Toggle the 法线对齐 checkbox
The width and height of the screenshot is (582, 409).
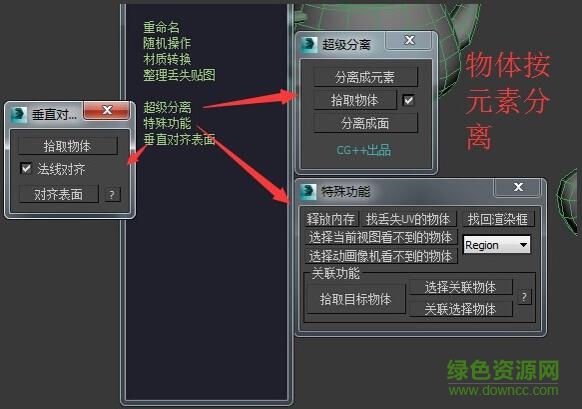tap(26, 169)
